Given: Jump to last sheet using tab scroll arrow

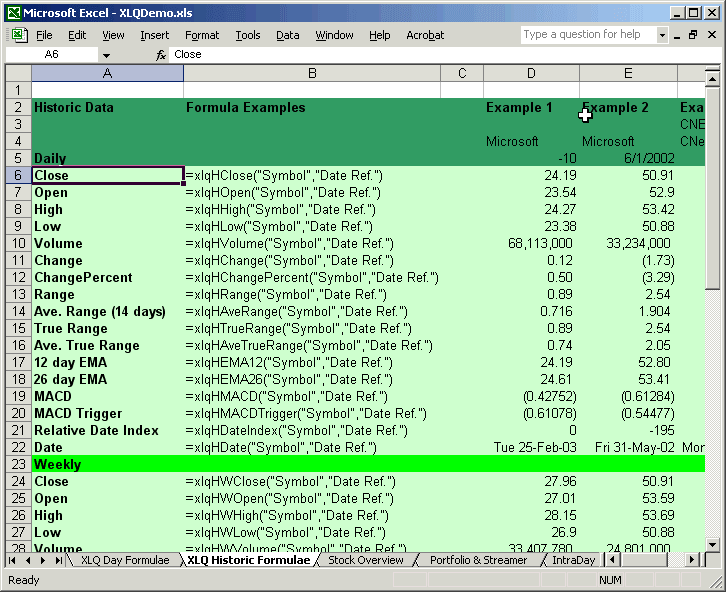Looking at the screenshot, I should [x=58, y=561].
